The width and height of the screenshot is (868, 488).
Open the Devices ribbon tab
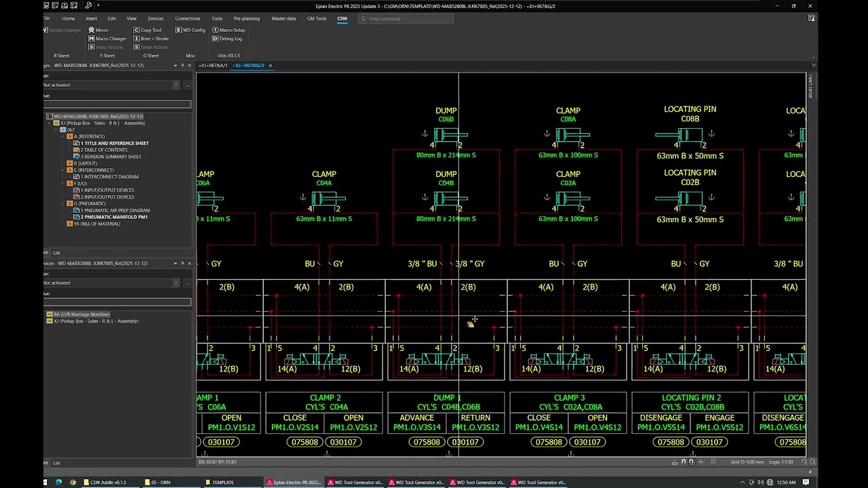coord(156,19)
